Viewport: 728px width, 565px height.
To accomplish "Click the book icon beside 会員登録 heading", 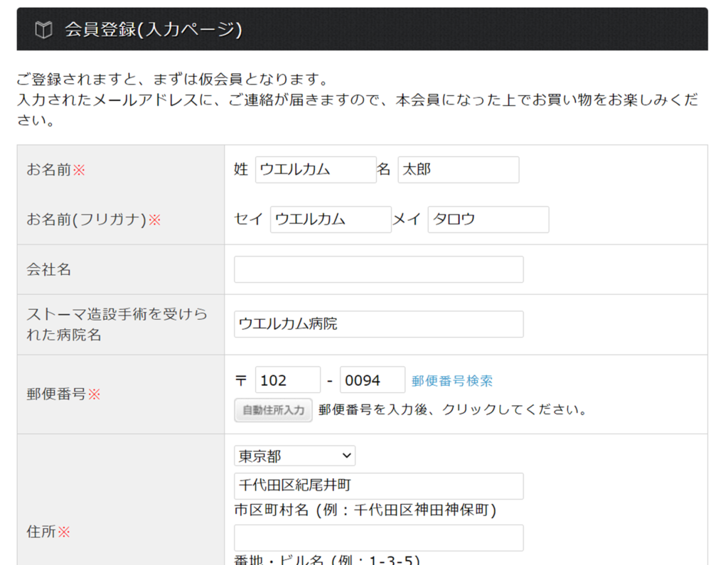I will point(43,30).
